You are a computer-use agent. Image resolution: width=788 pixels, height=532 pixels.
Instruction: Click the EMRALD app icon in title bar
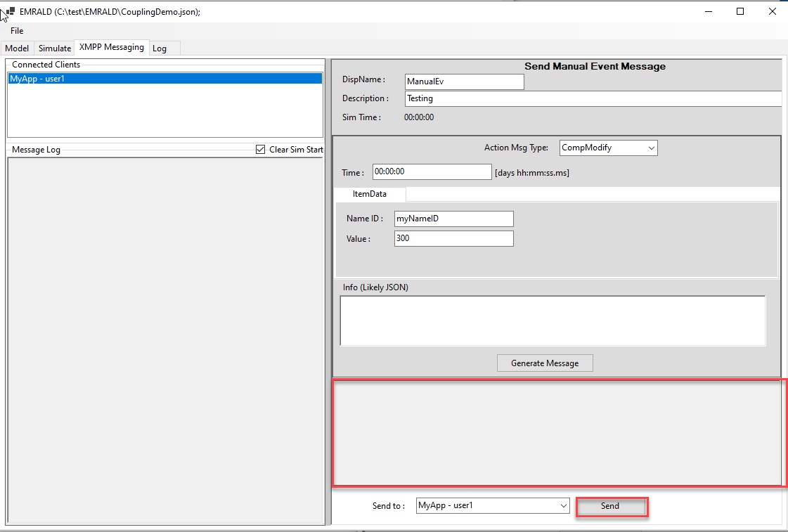point(10,11)
